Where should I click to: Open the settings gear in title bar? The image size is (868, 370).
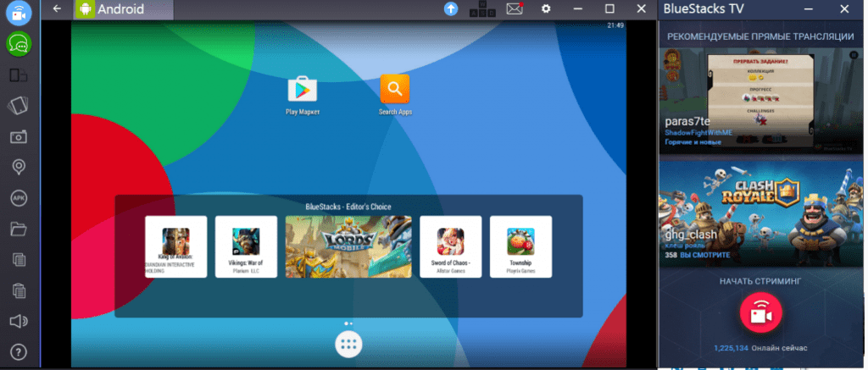coord(546,8)
